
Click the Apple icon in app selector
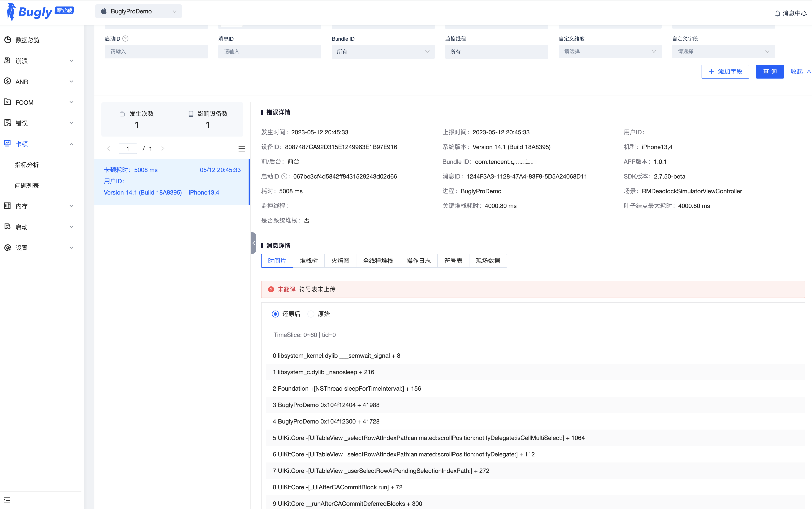[104, 11]
